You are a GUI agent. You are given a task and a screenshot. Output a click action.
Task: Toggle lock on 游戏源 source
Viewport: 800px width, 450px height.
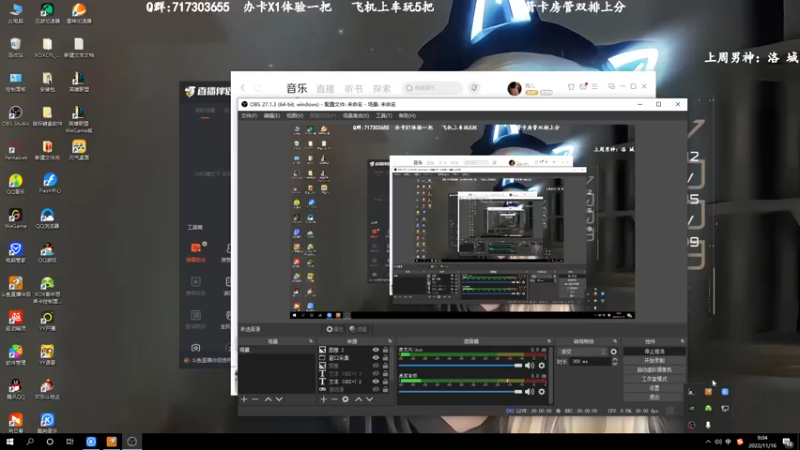[x=385, y=389]
